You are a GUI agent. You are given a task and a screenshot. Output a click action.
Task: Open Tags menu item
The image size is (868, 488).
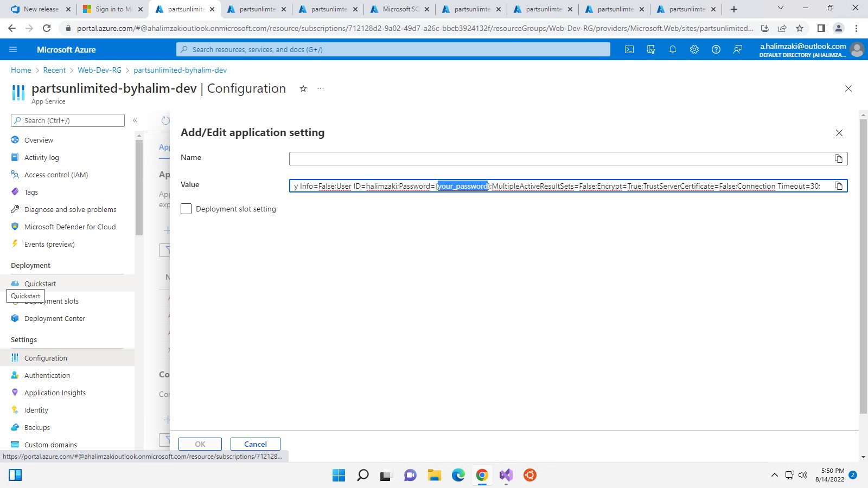31,192
